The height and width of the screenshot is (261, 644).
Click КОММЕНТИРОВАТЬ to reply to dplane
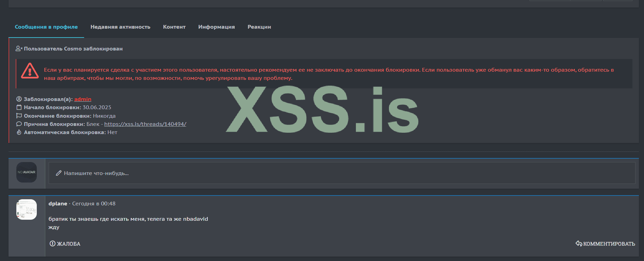click(x=605, y=244)
